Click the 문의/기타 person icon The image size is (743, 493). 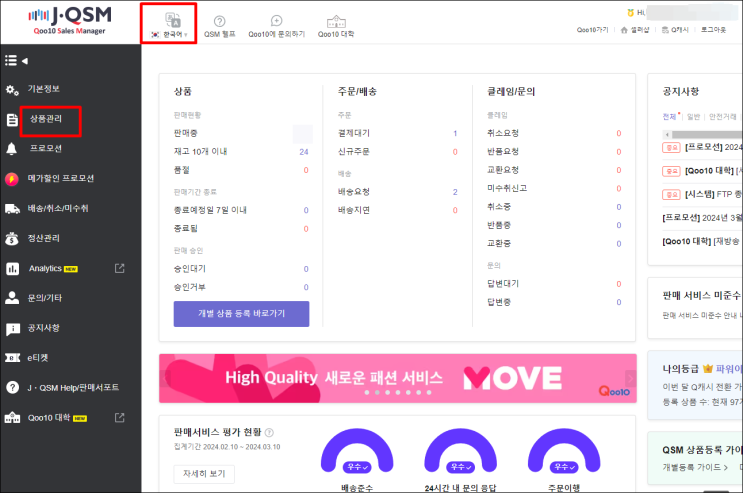coord(11,298)
